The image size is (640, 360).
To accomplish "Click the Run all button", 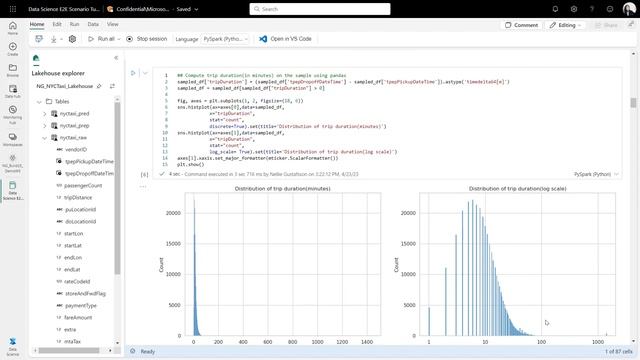I will [101, 39].
